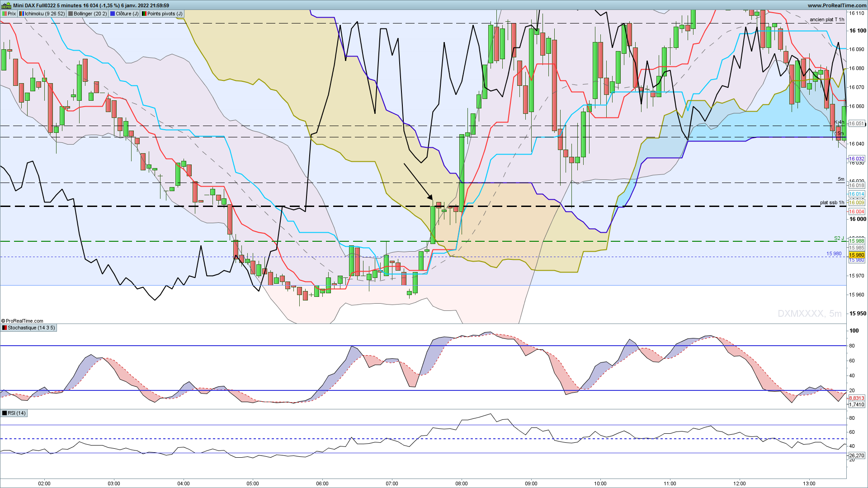
Task: Click the 26,270 RSI value tag
Action: pos(857,455)
